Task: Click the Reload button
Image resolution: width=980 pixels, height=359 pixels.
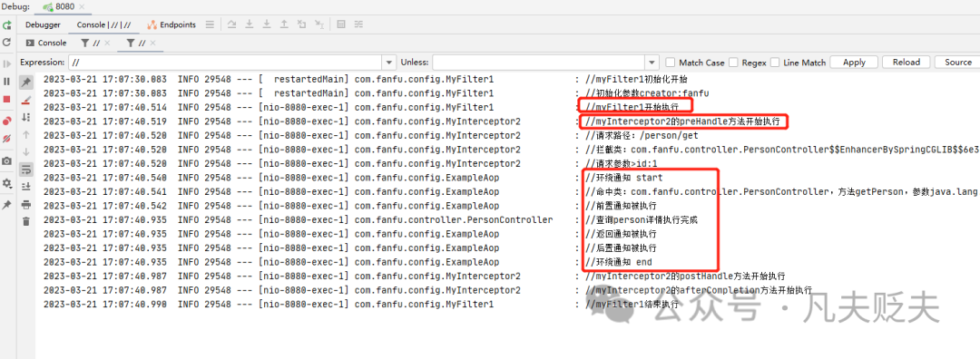Action: (x=906, y=63)
